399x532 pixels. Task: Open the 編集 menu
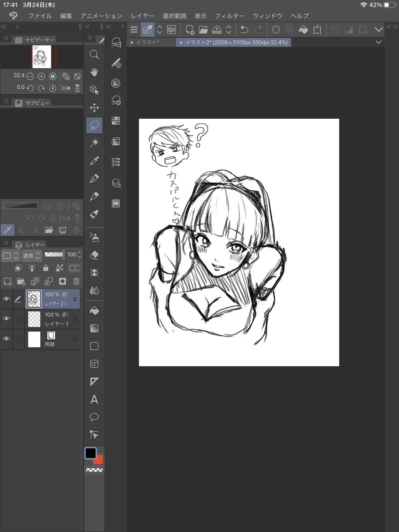coord(66,16)
